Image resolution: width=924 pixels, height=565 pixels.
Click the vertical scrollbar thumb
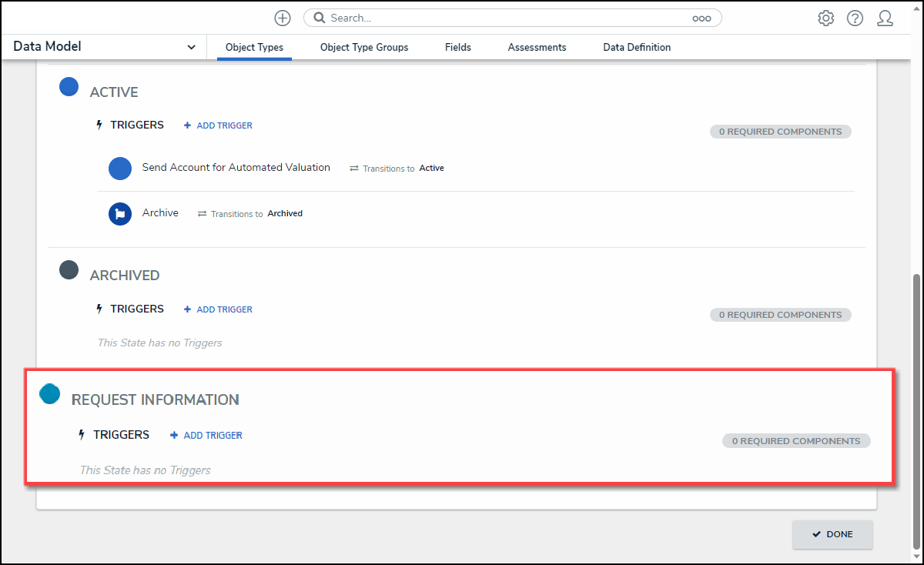tap(916, 412)
